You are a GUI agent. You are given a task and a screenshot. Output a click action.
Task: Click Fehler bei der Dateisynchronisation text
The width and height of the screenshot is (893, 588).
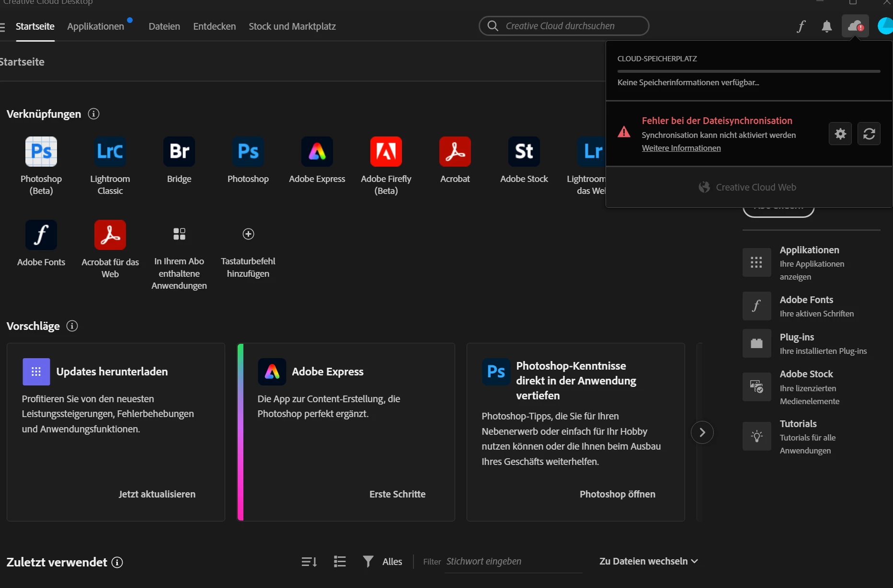pos(717,121)
